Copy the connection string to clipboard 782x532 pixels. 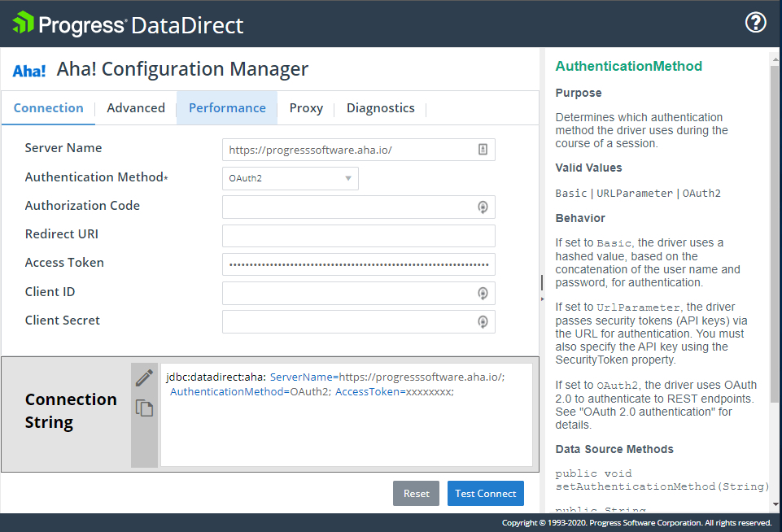point(144,408)
